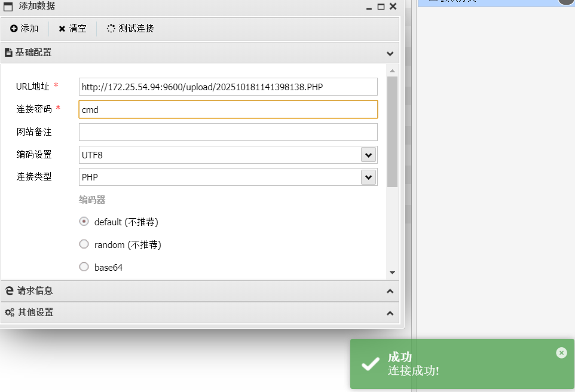This screenshot has width=575, height=392.
Task: Click the window icon beside 添加数据 title
Action: click(x=8, y=6)
